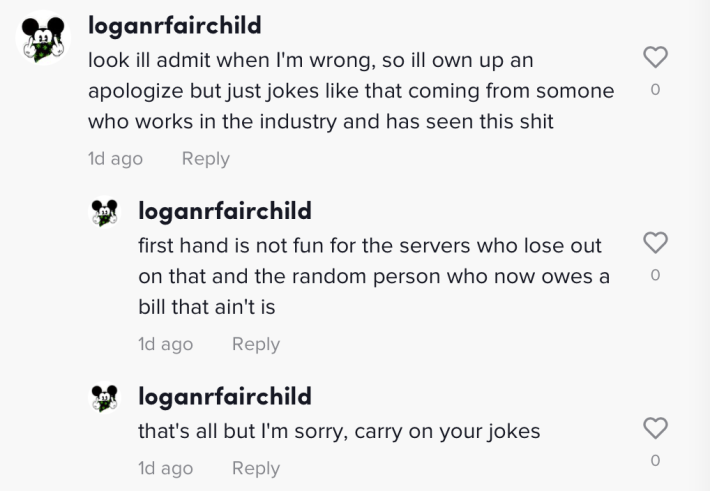Click the "1d ago" timestamp under the top comment
The width and height of the screenshot is (710, 491).
click(x=115, y=158)
